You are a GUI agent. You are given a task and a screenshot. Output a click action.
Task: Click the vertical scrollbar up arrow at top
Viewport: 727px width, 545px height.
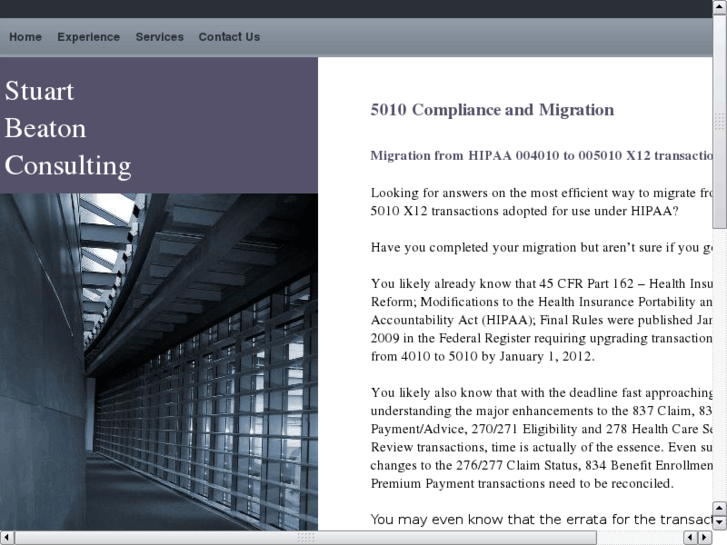click(720, 7)
